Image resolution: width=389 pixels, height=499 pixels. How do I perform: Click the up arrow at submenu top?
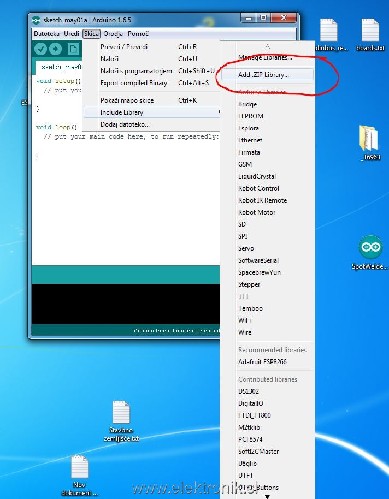267,46
